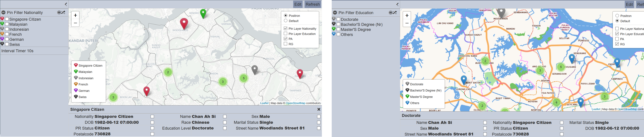The image size is (644, 137).
Task: Open the OpenStreetMap link under the grayscale map
Action: tap(296, 103)
